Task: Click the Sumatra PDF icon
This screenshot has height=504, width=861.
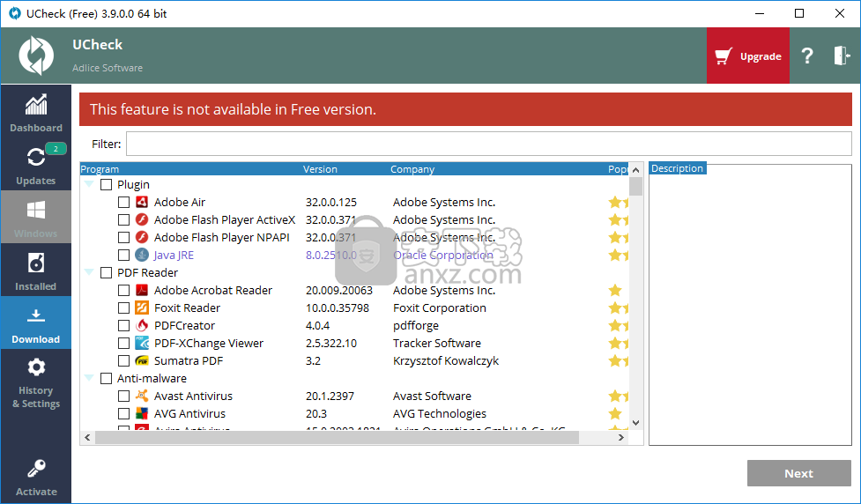Action: click(x=142, y=360)
